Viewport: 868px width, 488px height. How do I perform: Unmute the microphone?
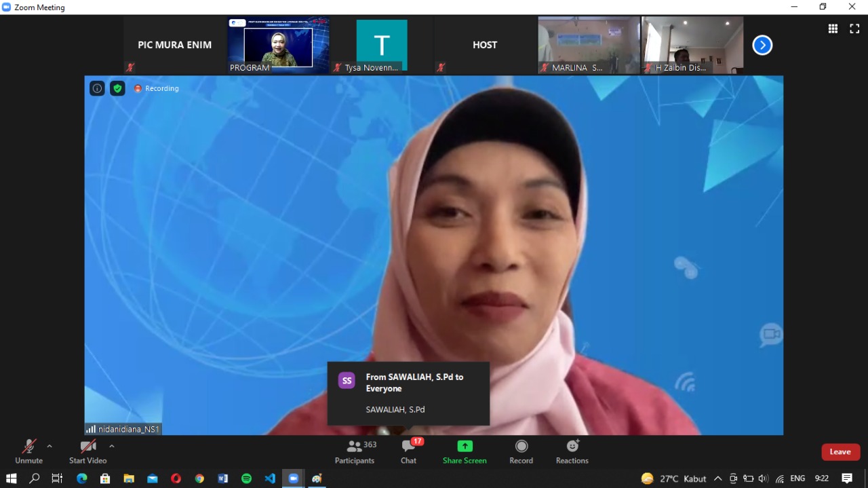coord(28,451)
